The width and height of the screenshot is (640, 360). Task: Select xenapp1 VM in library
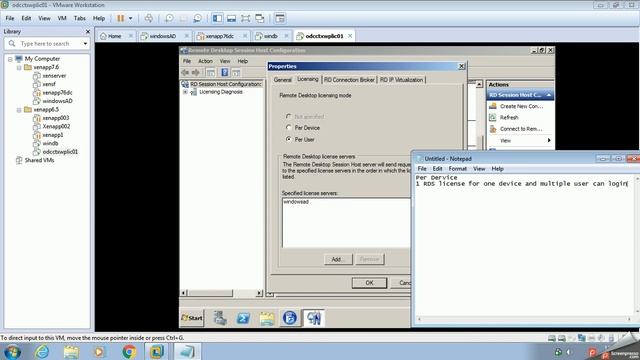coord(53,135)
